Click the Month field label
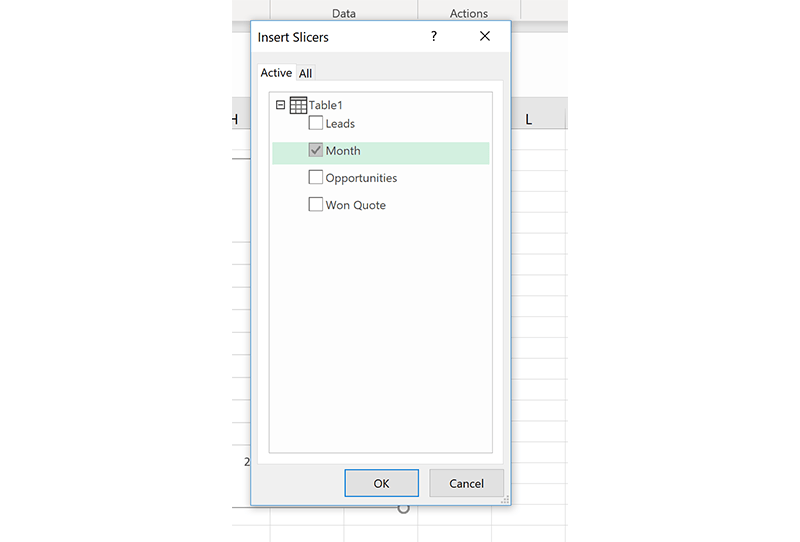Screen dimensions: 800x542 tap(343, 151)
